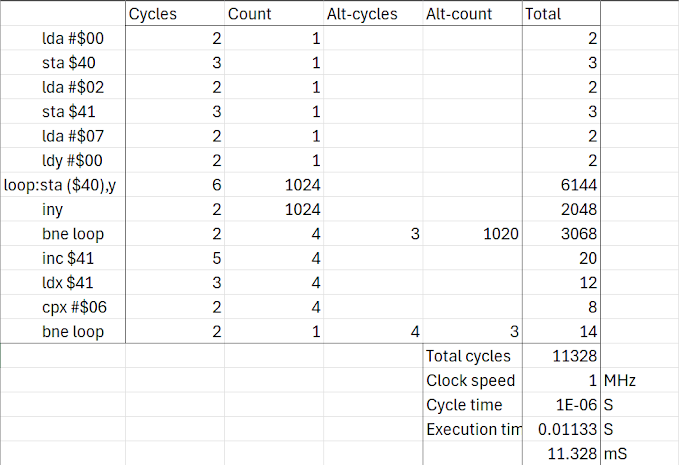The image size is (679, 465).
Task: Select the 'Cycles' header cell
Action: pyautogui.click(x=175, y=14)
